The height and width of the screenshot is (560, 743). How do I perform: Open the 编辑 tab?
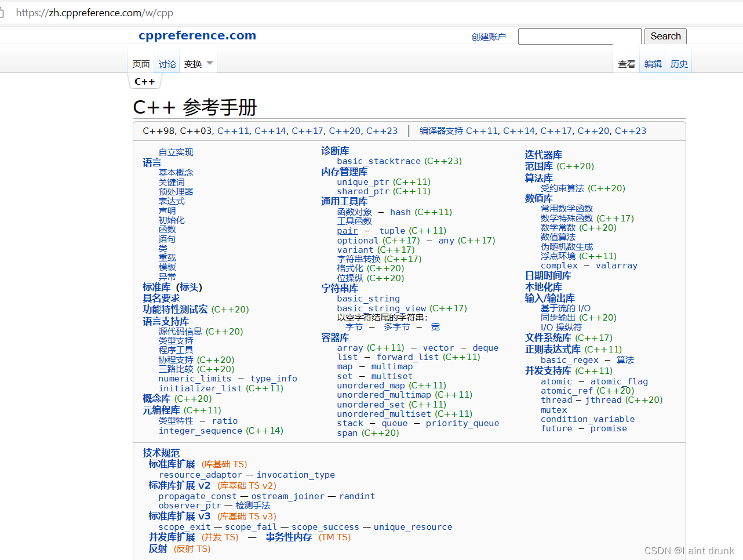click(653, 64)
